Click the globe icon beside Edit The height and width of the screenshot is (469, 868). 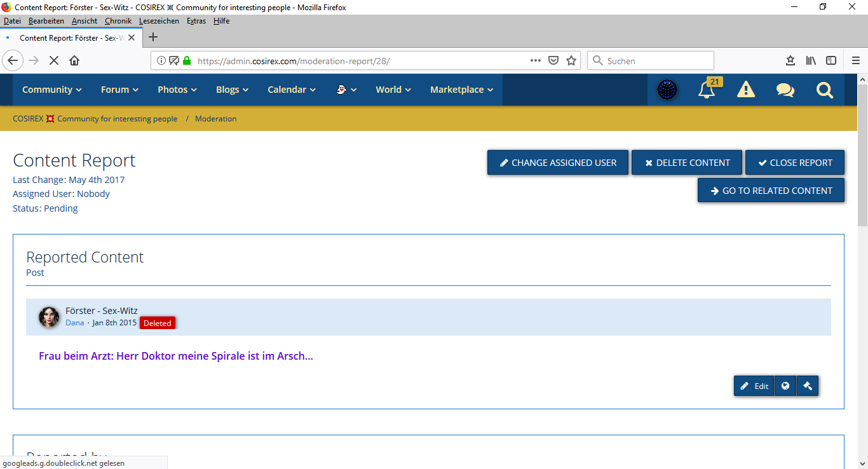coord(785,386)
